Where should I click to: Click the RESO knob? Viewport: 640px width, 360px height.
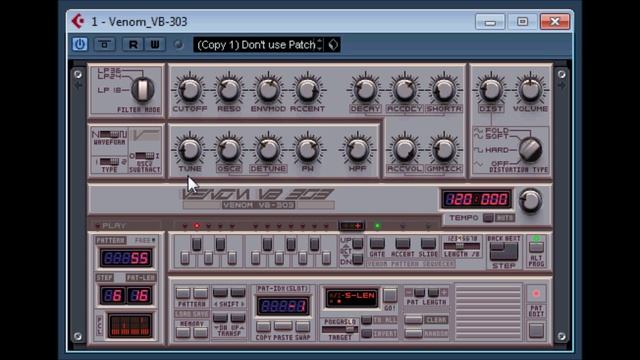[229, 90]
